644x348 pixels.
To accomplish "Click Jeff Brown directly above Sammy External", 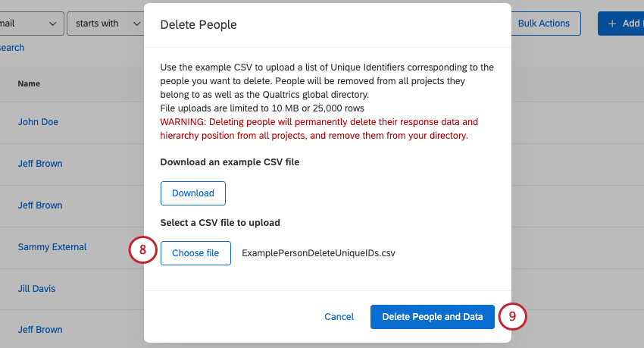I will [40, 205].
